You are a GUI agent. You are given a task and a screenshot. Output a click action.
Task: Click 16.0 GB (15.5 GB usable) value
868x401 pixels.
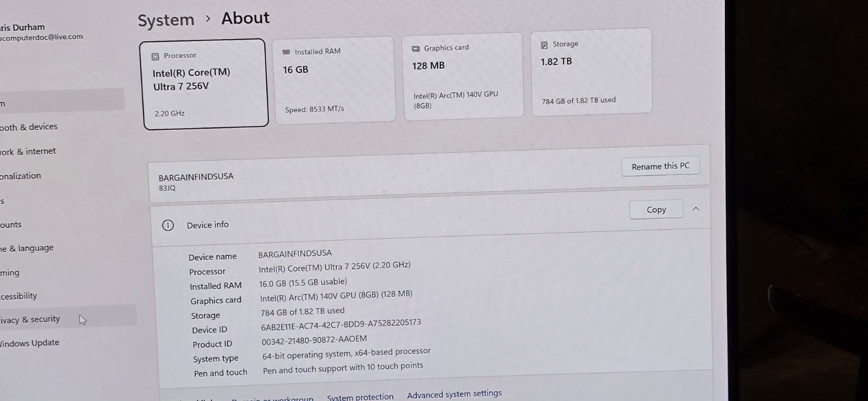pos(303,283)
